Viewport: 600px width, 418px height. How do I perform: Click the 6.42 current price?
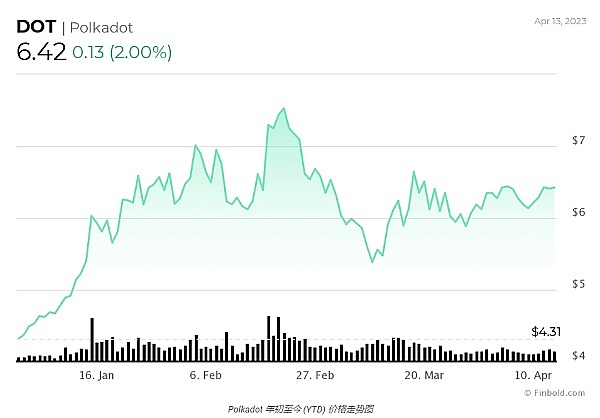tap(41, 53)
